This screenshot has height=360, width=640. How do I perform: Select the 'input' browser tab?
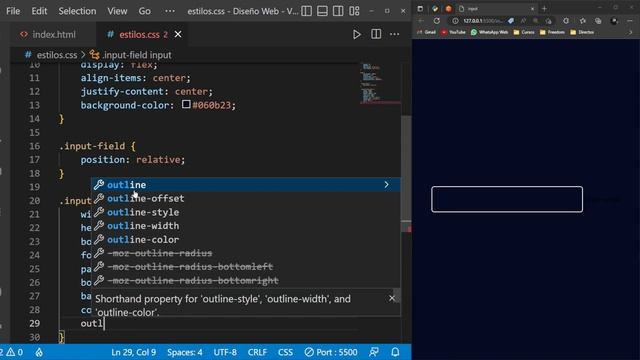496,9
